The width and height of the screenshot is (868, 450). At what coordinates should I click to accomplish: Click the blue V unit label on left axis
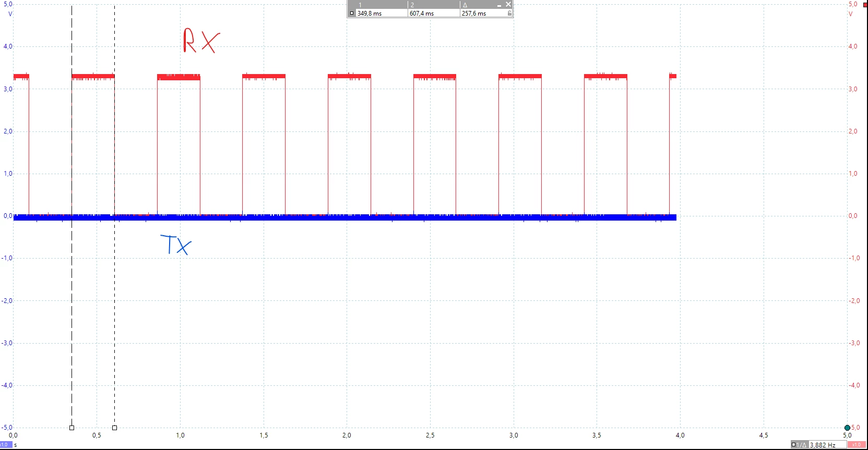point(10,14)
